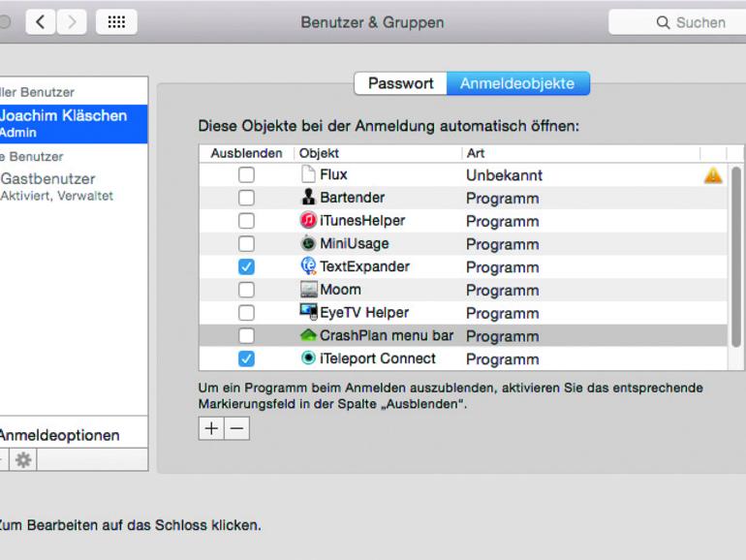Click the Programm type cell for Bartender
The height and width of the screenshot is (560, 746).
[x=503, y=199]
